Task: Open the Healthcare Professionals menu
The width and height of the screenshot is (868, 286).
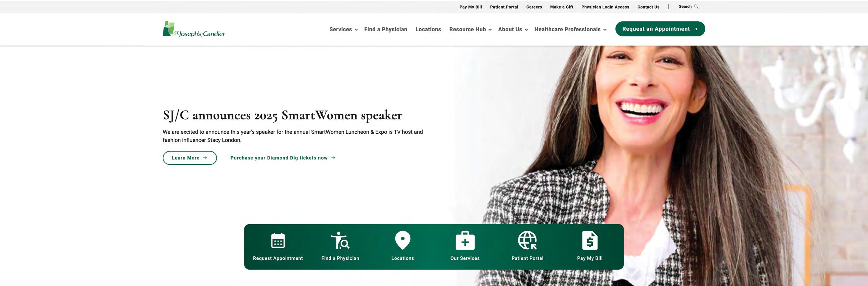Action: click(567, 29)
